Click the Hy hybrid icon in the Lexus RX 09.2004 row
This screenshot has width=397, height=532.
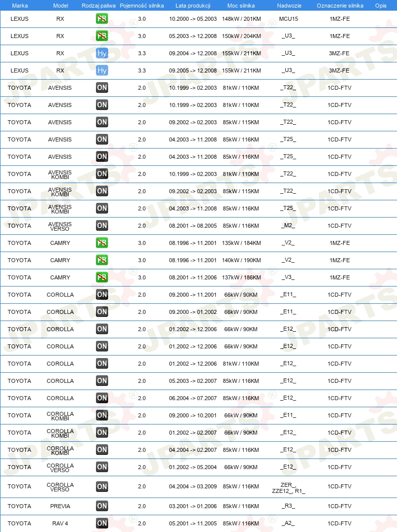point(102,53)
